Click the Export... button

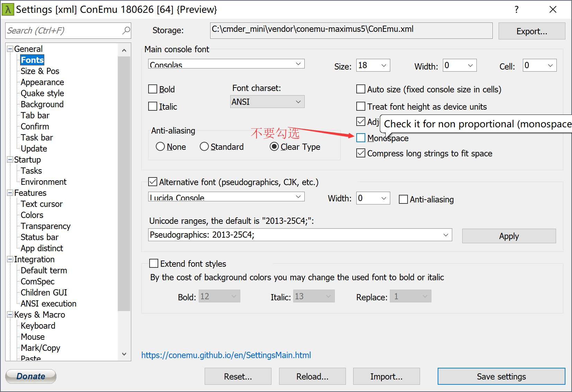coord(532,31)
